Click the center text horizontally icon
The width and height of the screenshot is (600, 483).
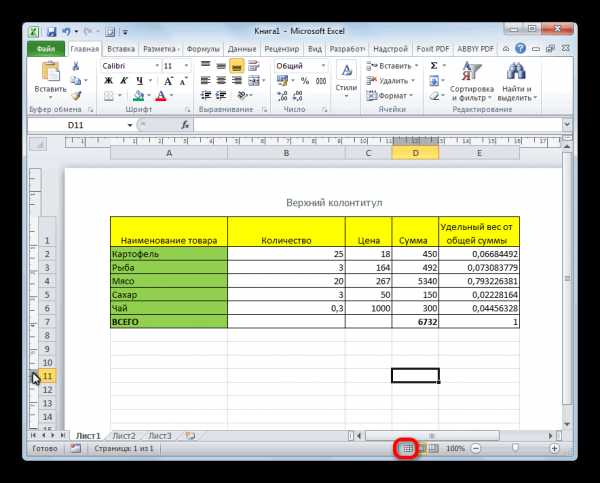point(221,80)
